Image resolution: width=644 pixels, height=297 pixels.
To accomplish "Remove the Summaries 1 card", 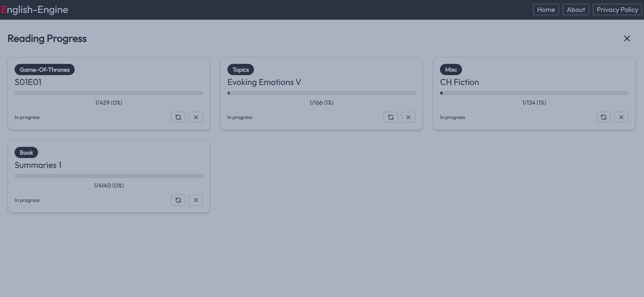I will click(x=196, y=200).
